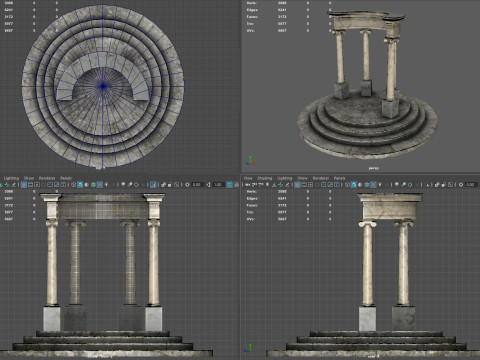
Task: Click Bookmarks icon in side-view toolbar
Action: [x=267, y=184]
